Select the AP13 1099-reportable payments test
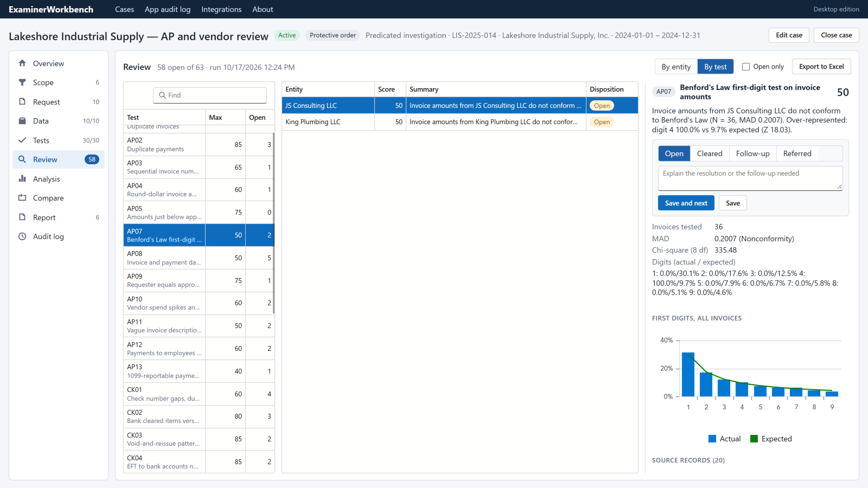 pos(199,371)
